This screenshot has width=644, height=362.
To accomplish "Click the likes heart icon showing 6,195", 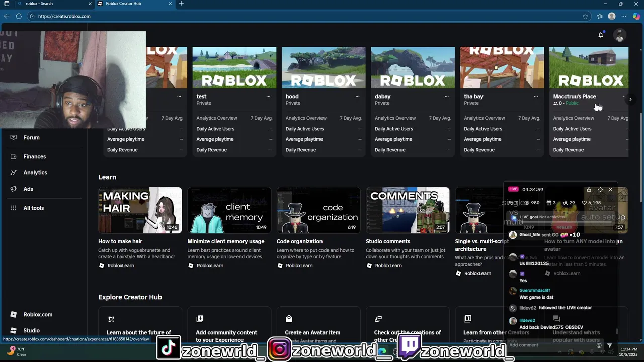I will click(584, 203).
